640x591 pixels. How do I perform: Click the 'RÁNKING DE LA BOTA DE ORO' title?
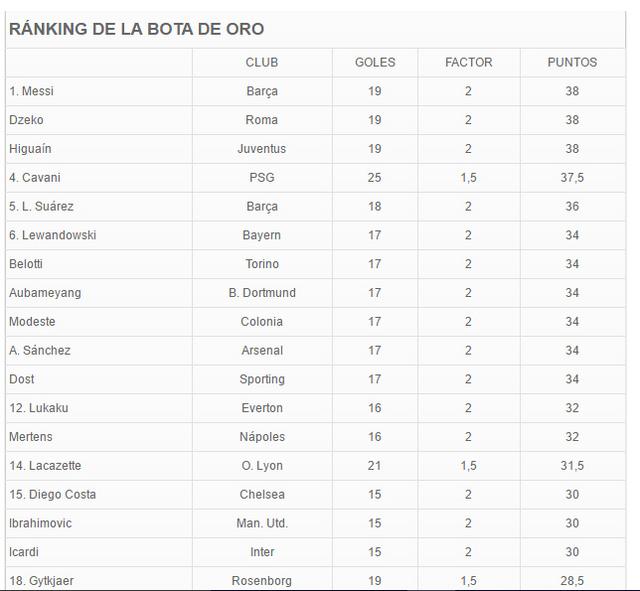(x=136, y=29)
